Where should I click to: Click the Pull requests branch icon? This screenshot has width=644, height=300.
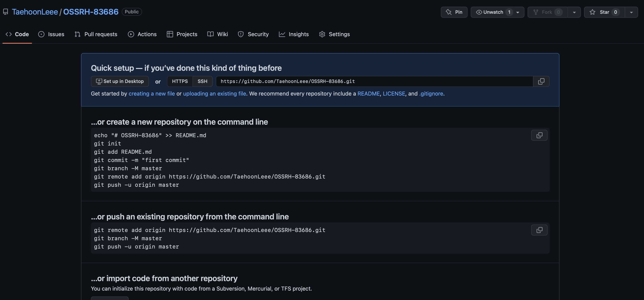78,34
